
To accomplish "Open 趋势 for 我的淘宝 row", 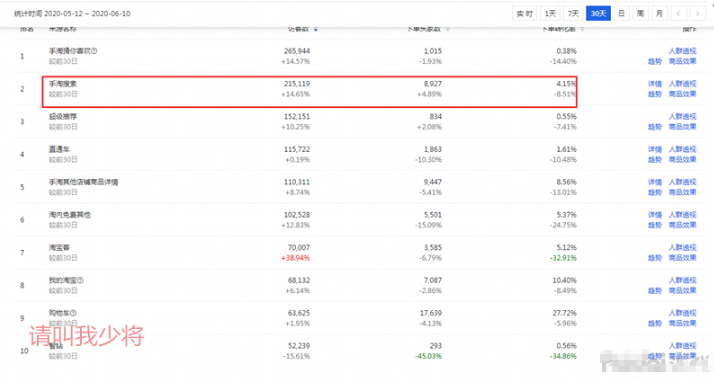I will pyautogui.click(x=655, y=291).
